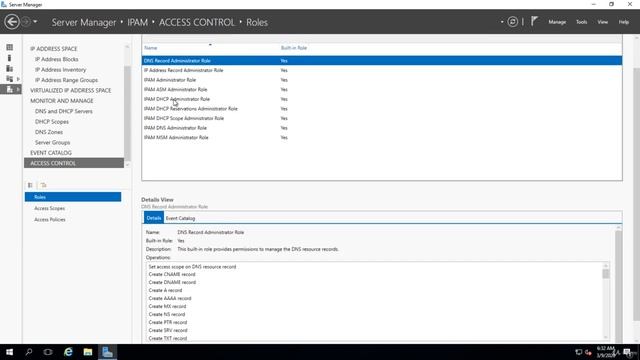Select VIRTUALIZED IP ADDRESS SPACE
Image resolution: width=640 pixels, height=360 pixels.
tap(71, 90)
